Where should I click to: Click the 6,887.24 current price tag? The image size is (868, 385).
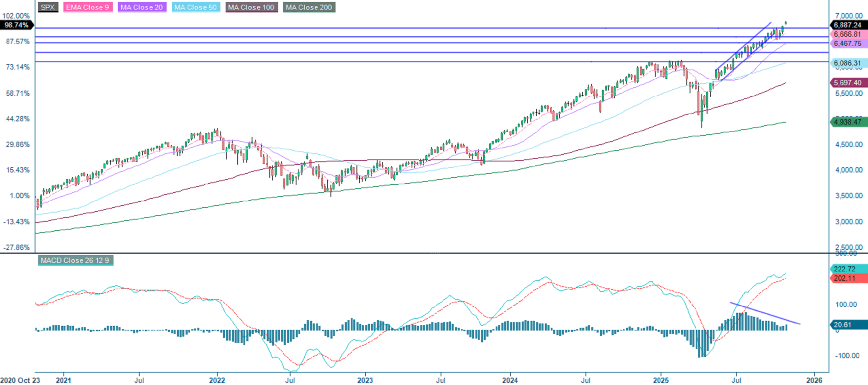coord(848,25)
